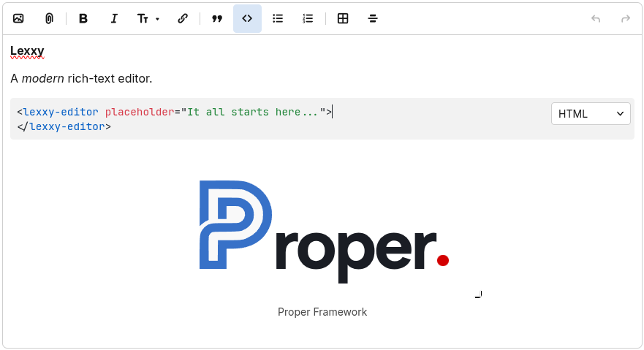The image size is (644, 350).
Task: Open the HTML code language dropdown
Action: coord(591,114)
